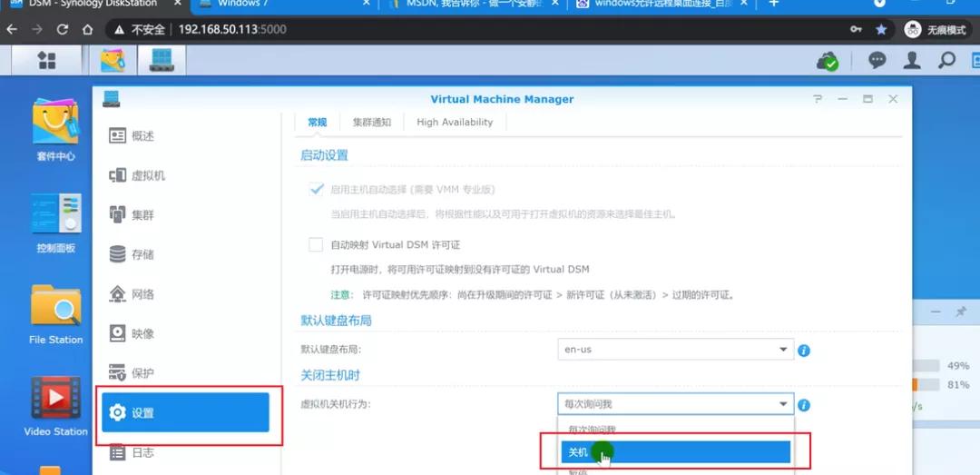Open saved passwords key icon
This screenshot has width=980, height=475.
[x=857, y=29]
